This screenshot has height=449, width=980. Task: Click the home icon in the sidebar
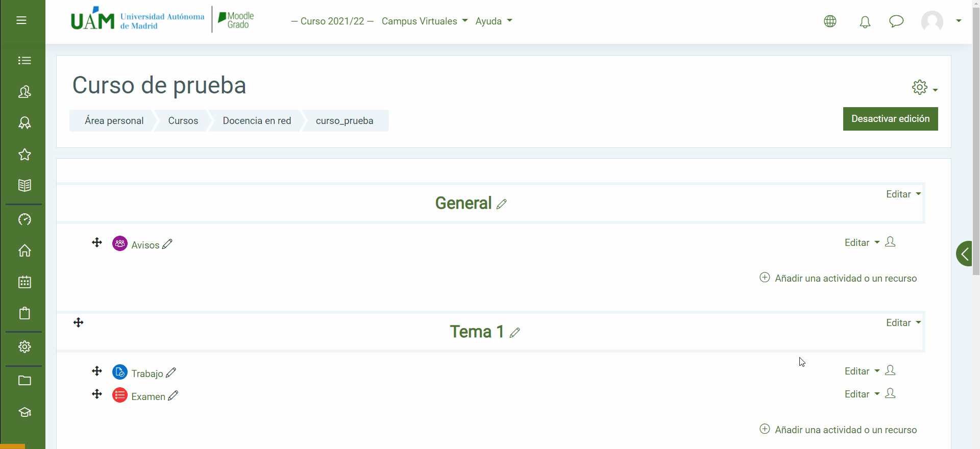point(24,251)
